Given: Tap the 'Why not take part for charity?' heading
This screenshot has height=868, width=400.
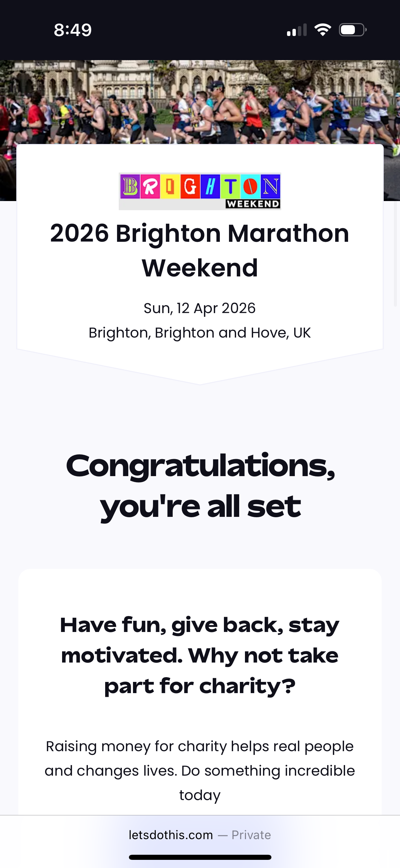Looking at the screenshot, I should [x=200, y=655].
